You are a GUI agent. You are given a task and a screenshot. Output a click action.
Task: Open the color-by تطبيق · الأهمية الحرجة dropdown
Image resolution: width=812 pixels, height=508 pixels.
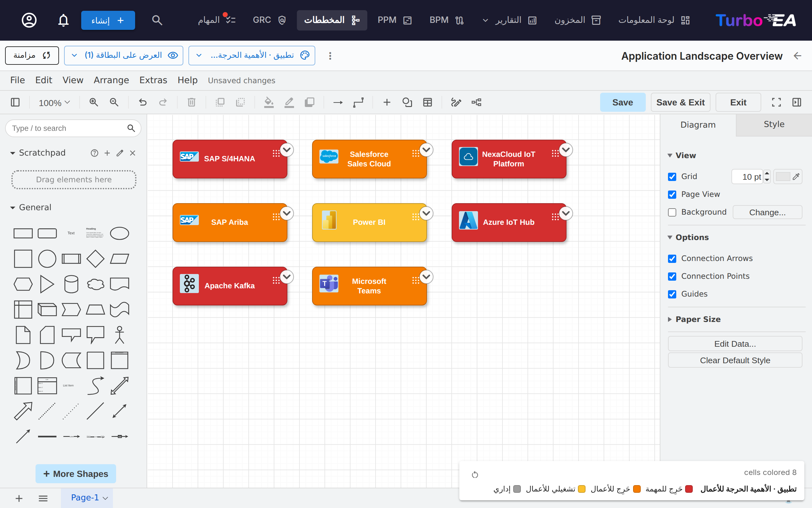tap(252, 56)
